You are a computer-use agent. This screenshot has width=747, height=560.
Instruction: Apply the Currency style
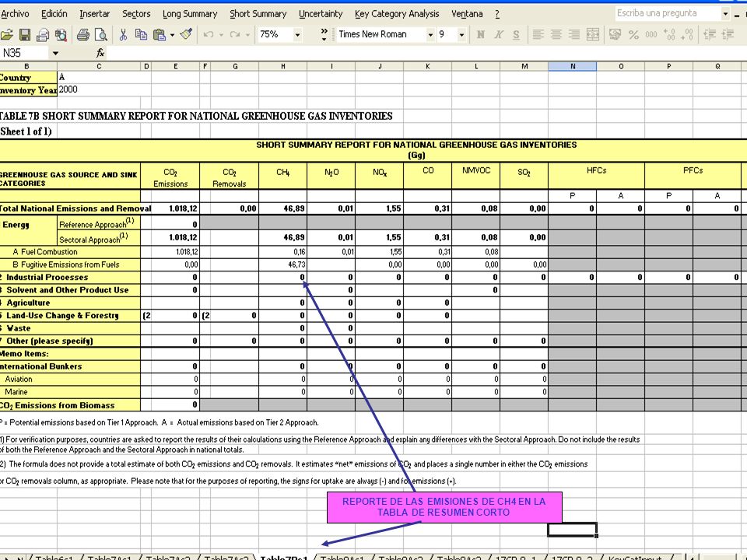[x=615, y=34]
